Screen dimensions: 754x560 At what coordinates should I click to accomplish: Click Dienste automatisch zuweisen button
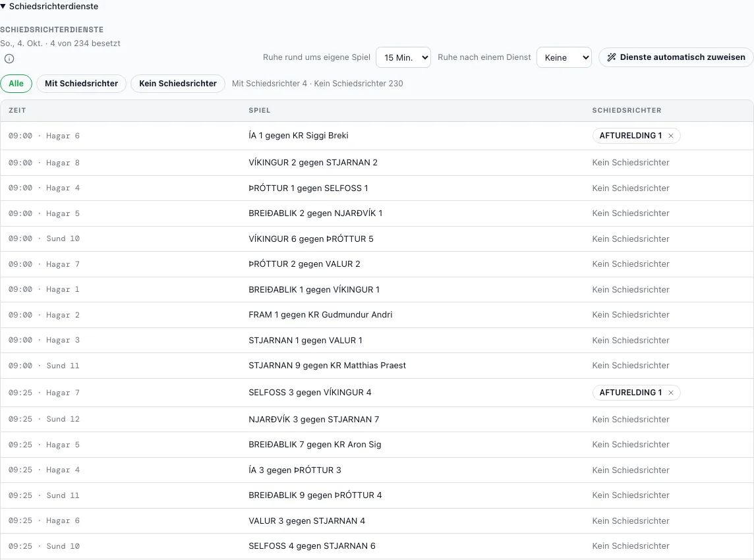(676, 57)
